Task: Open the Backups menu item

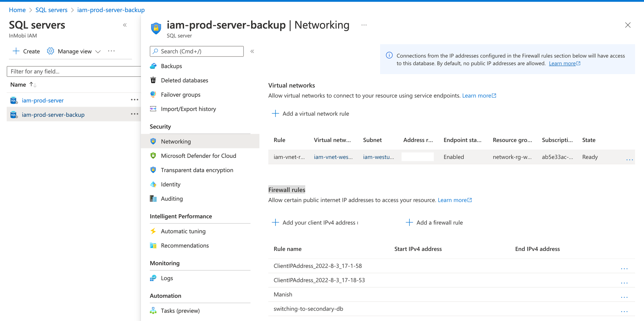Action: [x=172, y=66]
